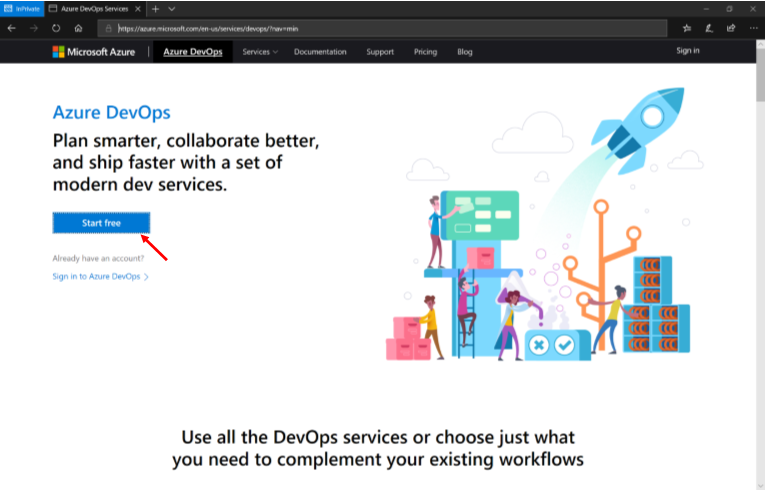Click the share icon in browser toolbar
Image resolution: width=766 pixels, height=491 pixels.
click(x=731, y=28)
